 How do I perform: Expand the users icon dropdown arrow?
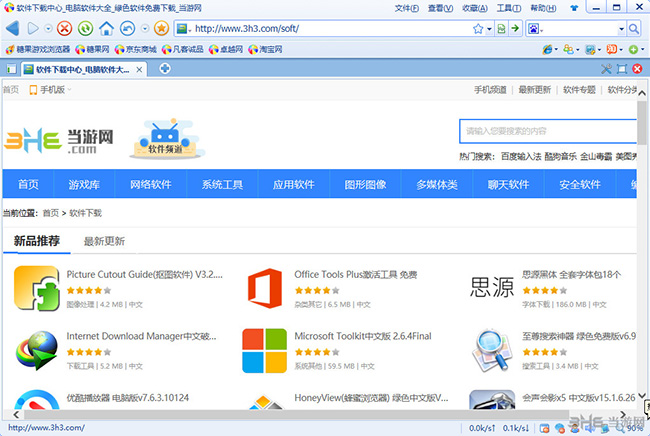(577, 50)
